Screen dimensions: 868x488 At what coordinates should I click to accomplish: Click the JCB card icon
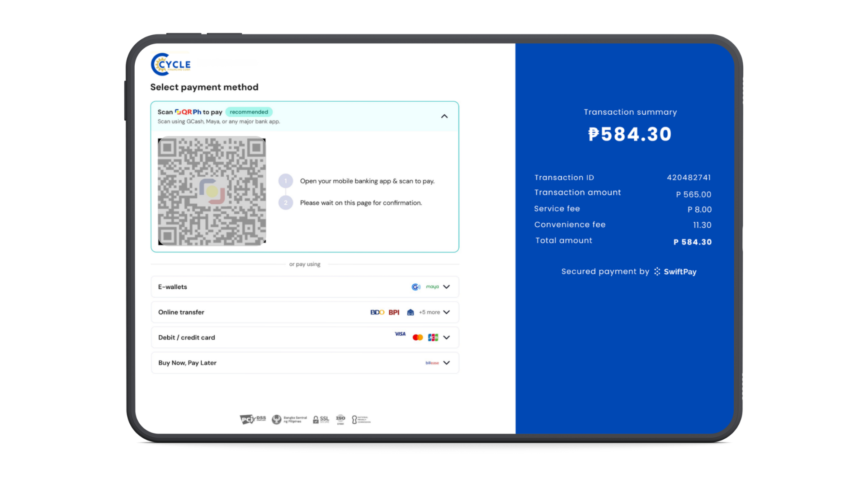coord(433,338)
